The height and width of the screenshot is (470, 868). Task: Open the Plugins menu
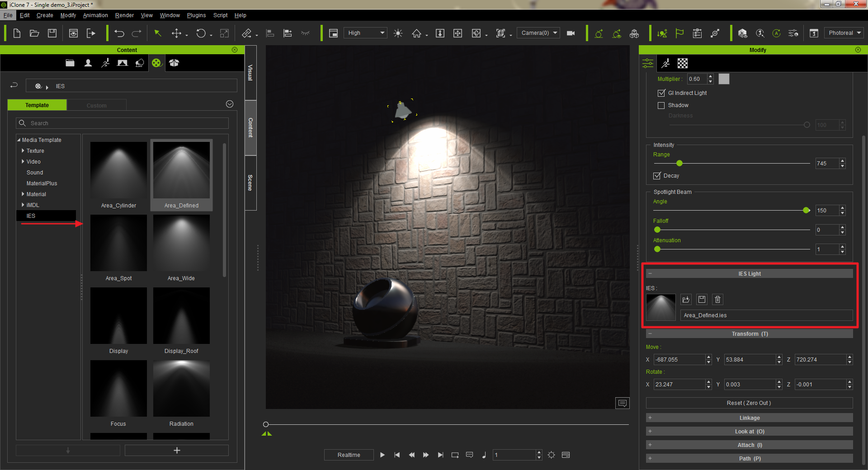(x=196, y=15)
